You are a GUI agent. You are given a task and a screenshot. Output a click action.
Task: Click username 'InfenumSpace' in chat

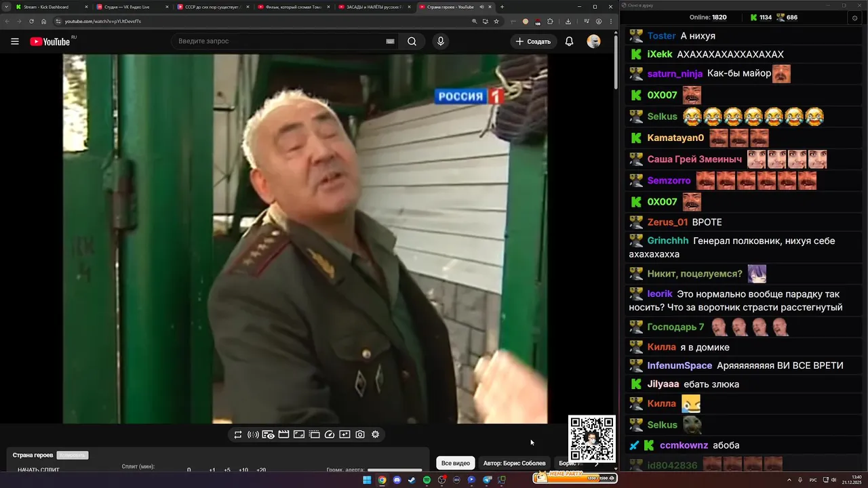tap(679, 365)
